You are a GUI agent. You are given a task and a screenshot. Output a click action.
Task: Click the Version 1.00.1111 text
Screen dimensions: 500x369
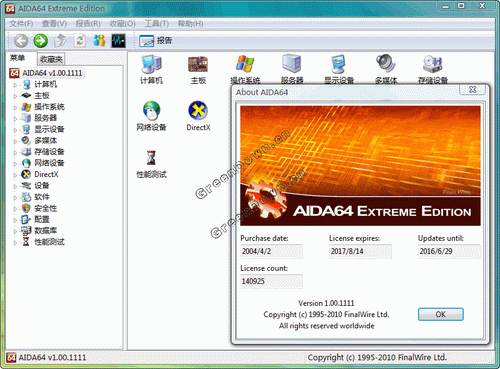click(326, 303)
